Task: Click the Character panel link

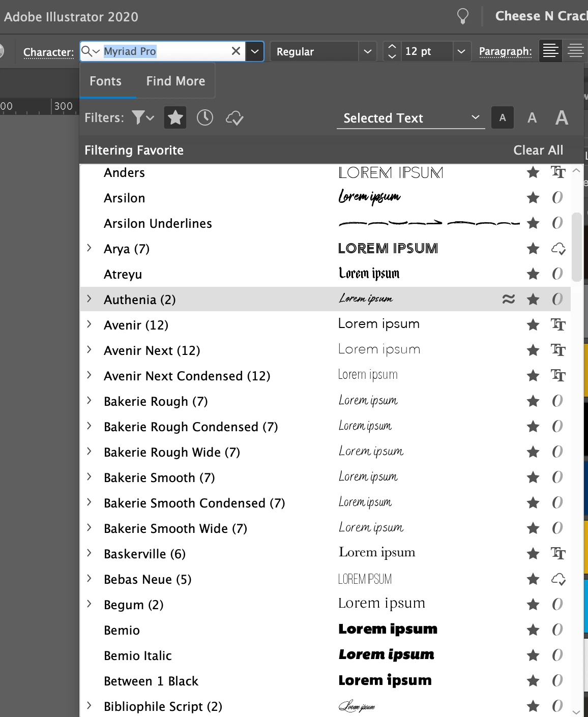Action: pyautogui.click(x=48, y=52)
